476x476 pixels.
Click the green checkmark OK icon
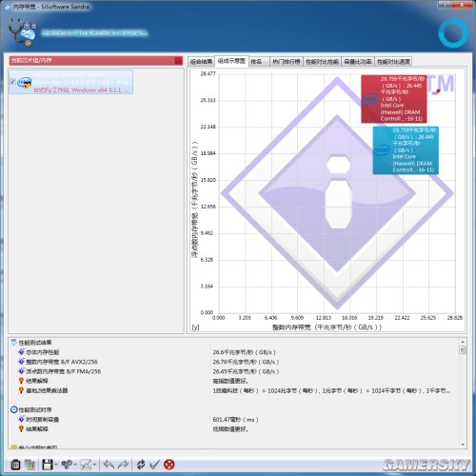[x=154, y=465]
